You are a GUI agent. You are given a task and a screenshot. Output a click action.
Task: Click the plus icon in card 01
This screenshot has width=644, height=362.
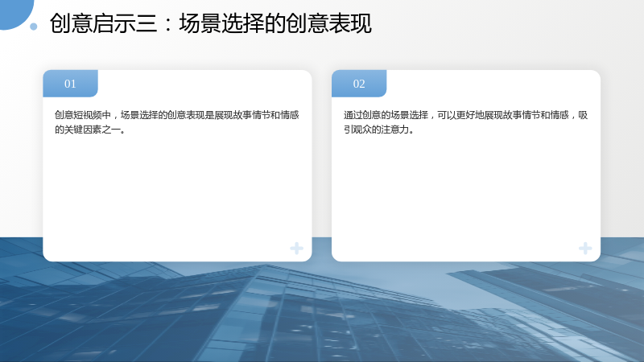(296, 249)
